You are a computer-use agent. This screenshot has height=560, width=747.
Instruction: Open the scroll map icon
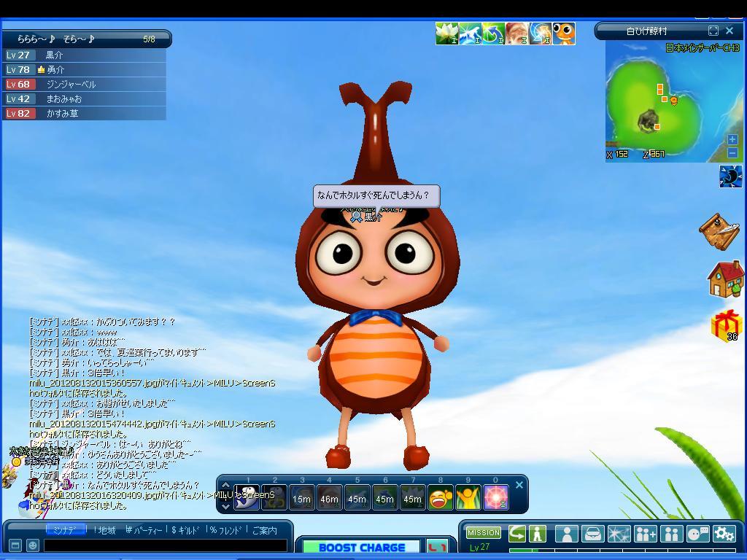pos(719,231)
